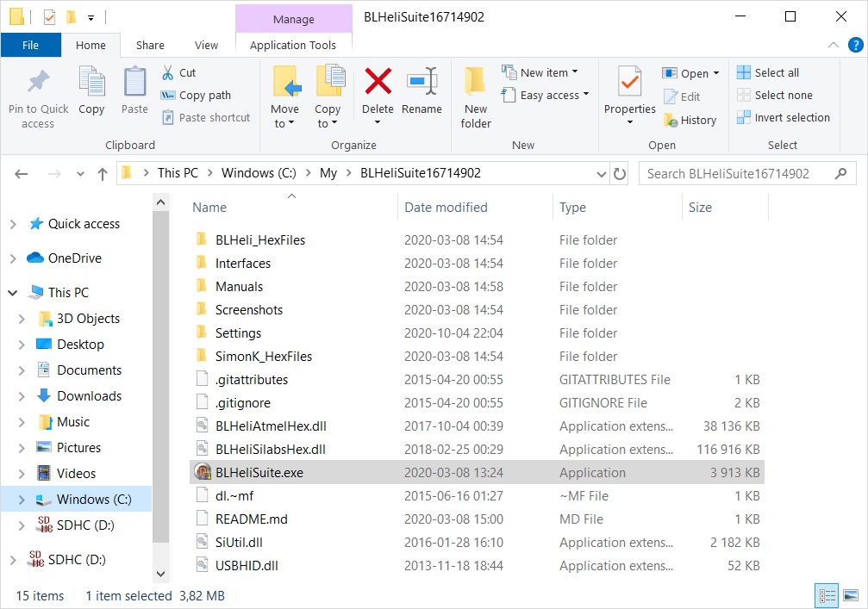Open file History
868x609 pixels.
point(690,120)
